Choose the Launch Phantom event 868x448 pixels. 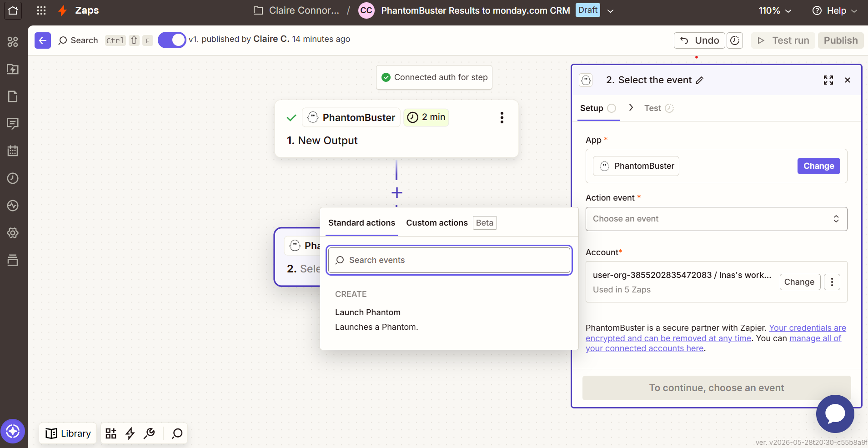pyautogui.click(x=449, y=319)
